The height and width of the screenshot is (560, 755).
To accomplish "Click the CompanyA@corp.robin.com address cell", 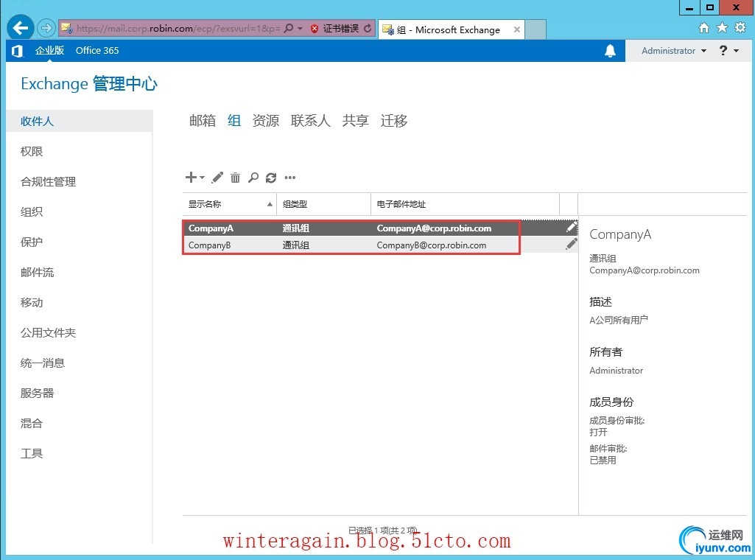I will (x=434, y=228).
